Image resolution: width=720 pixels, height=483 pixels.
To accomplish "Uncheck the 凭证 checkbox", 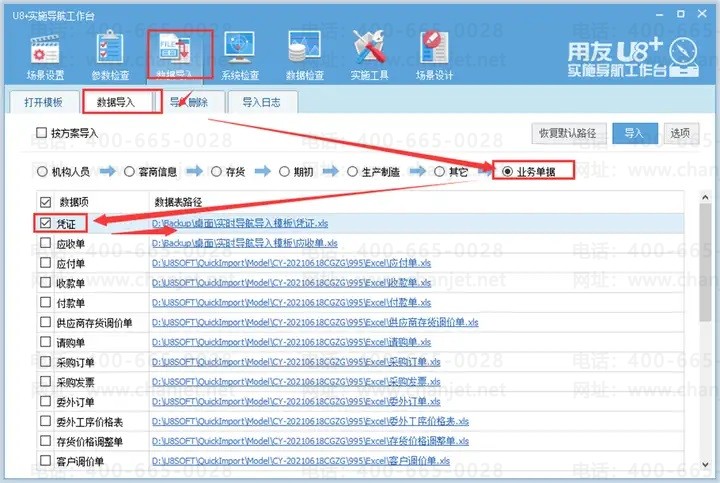I will [x=45, y=223].
